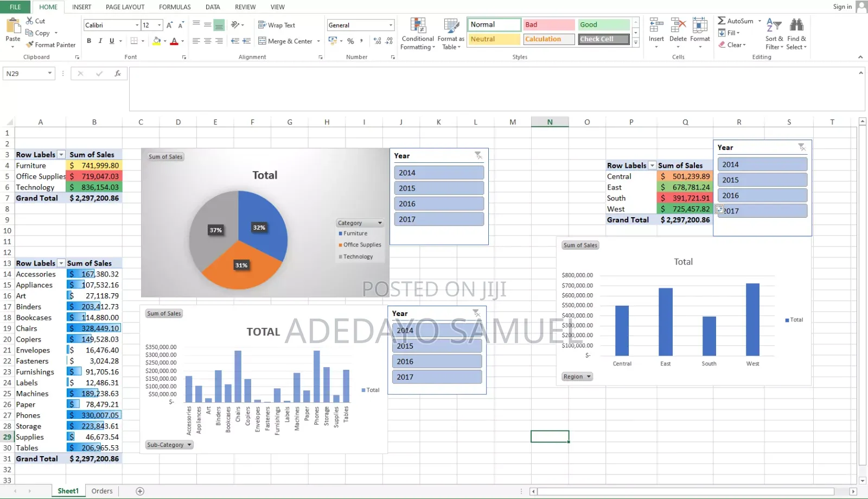The width and height of the screenshot is (868, 499).
Task: Apply the Bad cell style
Action: 549,25
